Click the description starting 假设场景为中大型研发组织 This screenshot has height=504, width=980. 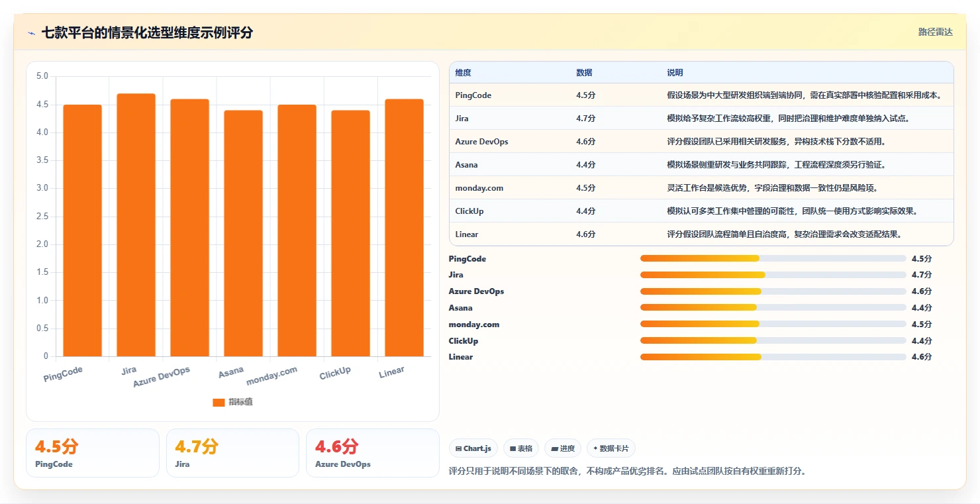point(805,95)
